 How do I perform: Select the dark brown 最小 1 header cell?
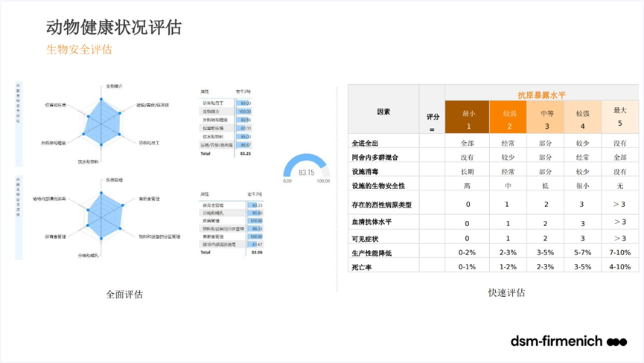(468, 118)
